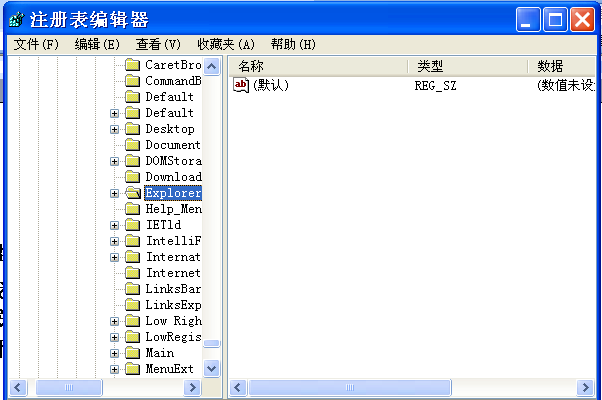Click the LinksBar folder icon
Image resolution: width=602 pixels, height=400 pixels.
click(132, 289)
